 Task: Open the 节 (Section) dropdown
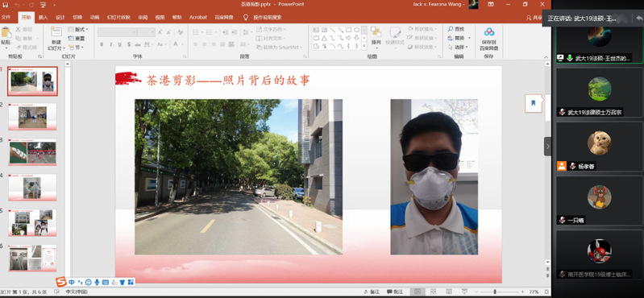[x=77, y=48]
